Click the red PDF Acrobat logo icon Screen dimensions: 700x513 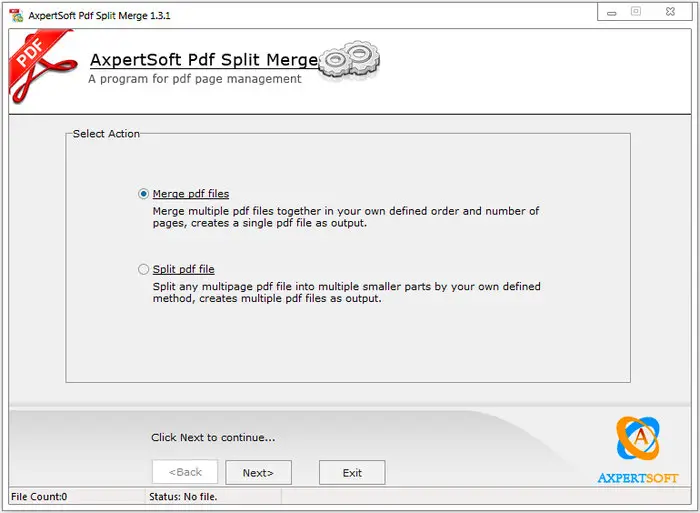(x=42, y=66)
